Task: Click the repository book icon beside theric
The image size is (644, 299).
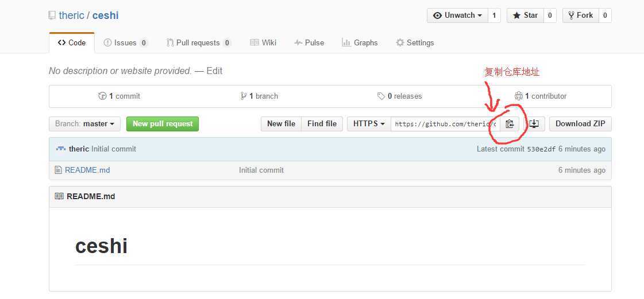Action: pyautogui.click(x=52, y=15)
